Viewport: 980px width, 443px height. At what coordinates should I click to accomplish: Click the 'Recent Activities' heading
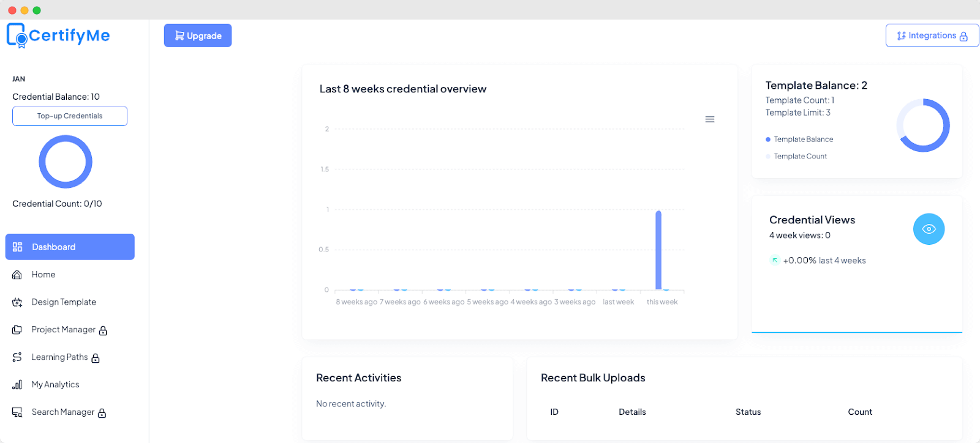(359, 378)
